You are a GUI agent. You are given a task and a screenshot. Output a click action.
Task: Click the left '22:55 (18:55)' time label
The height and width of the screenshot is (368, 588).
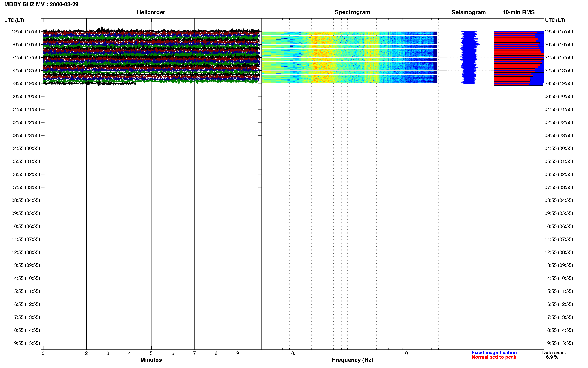pos(26,70)
